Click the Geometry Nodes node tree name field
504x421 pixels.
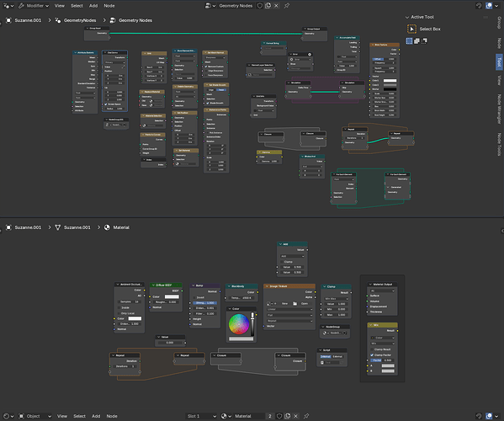(x=236, y=6)
